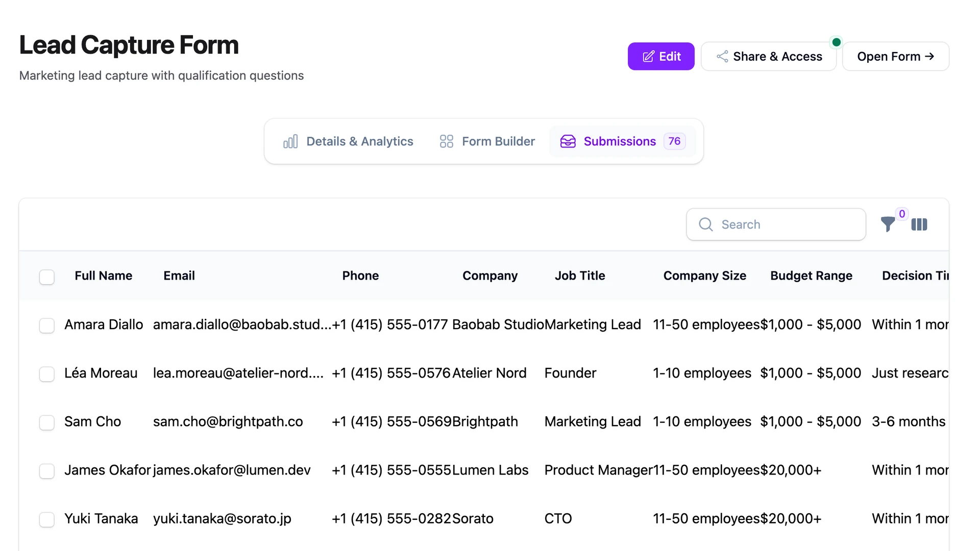Click the CTO job title cell
The image size is (980, 551).
(x=558, y=518)
